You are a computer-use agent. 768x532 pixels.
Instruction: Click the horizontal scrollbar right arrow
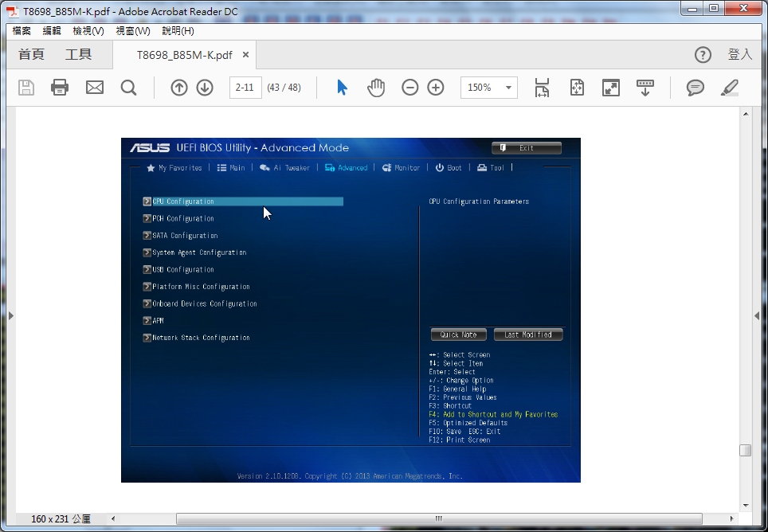[732, 518]
